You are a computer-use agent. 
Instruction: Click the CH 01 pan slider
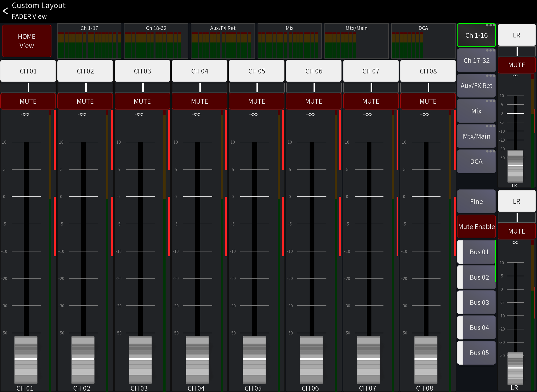(28, 87)
